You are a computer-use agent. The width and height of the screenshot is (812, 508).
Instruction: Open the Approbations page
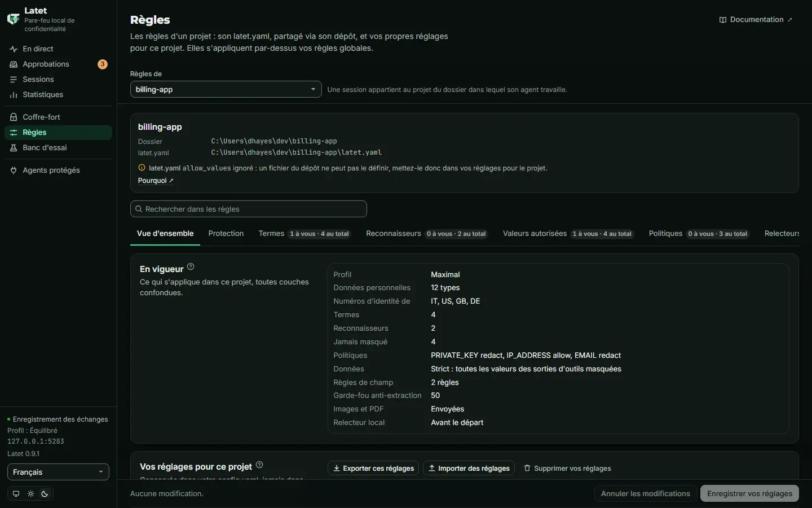click(58, 64)
